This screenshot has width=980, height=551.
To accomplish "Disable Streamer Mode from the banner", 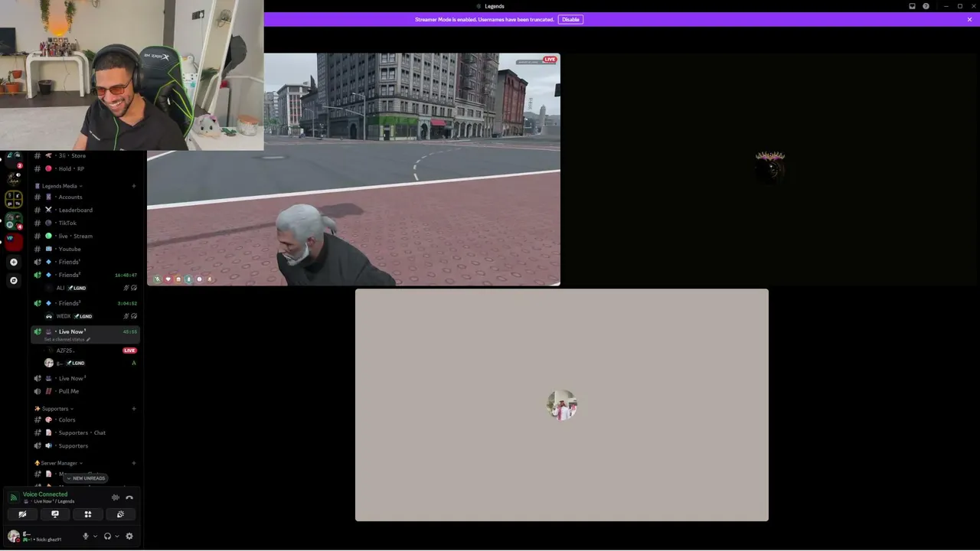I will [570, 19].
